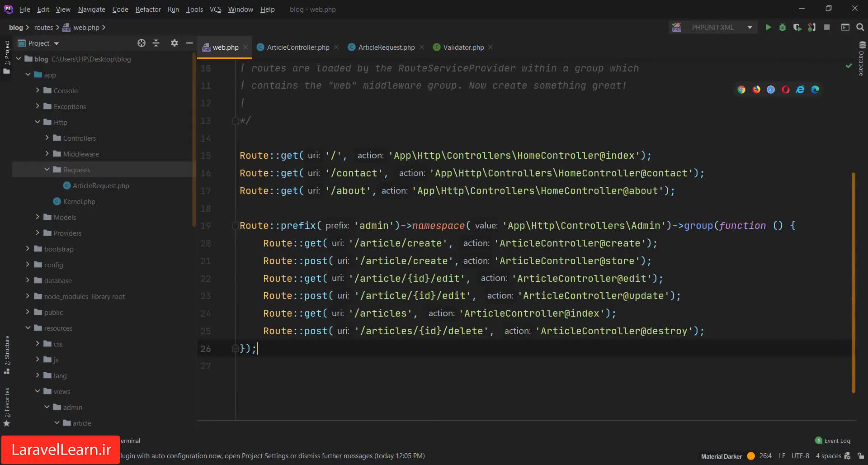
Task: Open the Event Log
Action: (x=837, y=441)
